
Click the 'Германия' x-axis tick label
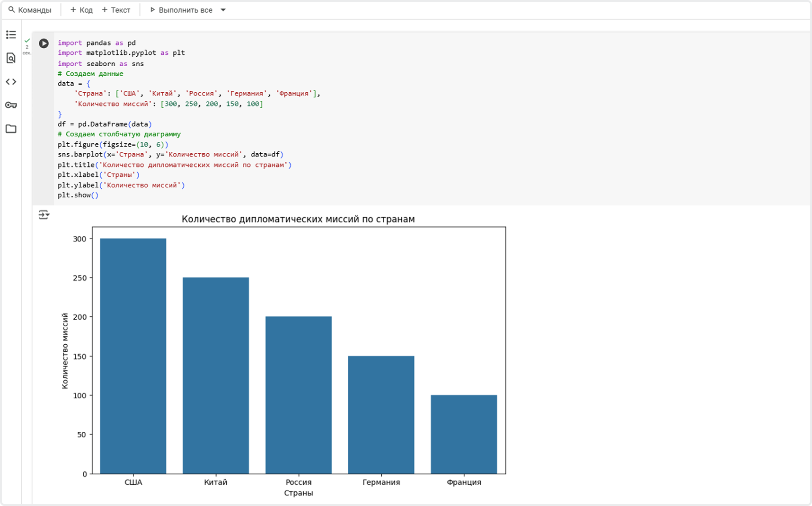[381, 482]
